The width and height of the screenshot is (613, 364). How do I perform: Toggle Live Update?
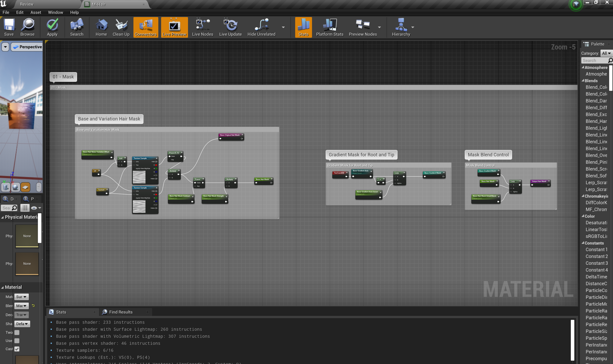coord(230,27)
